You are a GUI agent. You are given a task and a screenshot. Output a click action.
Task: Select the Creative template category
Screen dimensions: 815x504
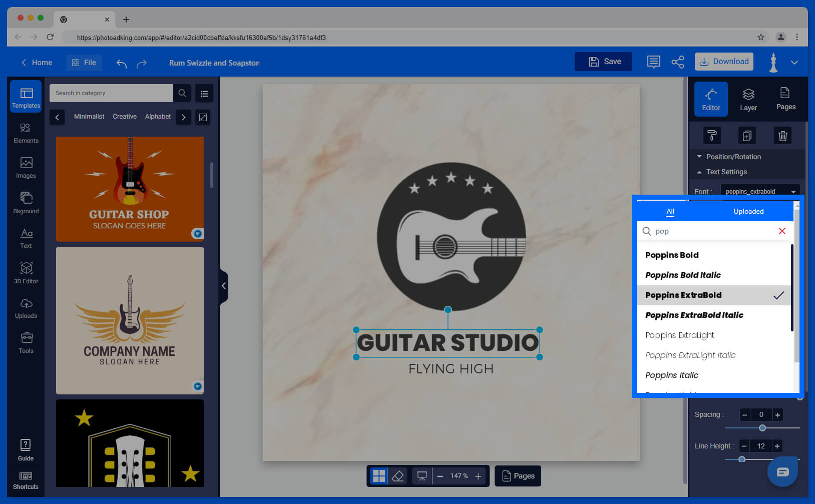(x=124, y=117)
